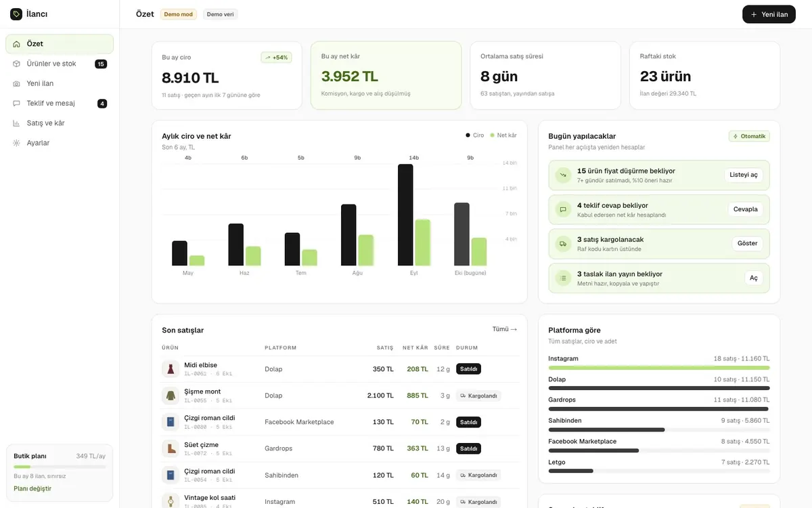Open Ayarlar via its gear icon
Screen dimensions: 812x508
click(16, 143)
